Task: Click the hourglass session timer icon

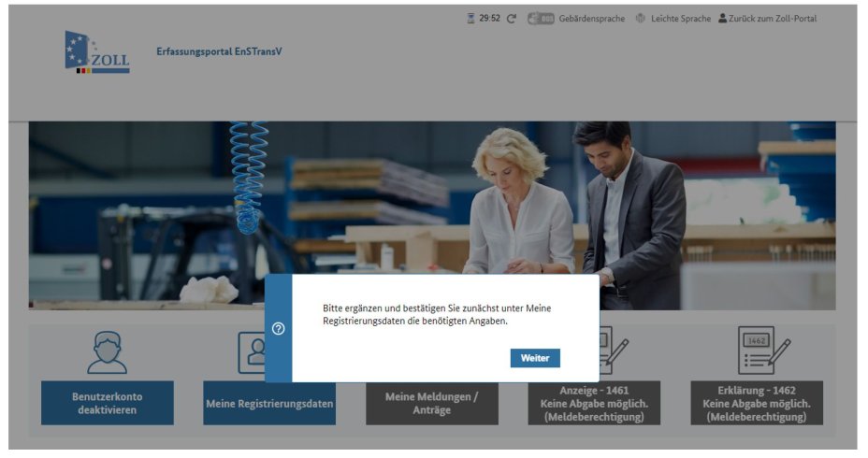Action: [470, 19]
